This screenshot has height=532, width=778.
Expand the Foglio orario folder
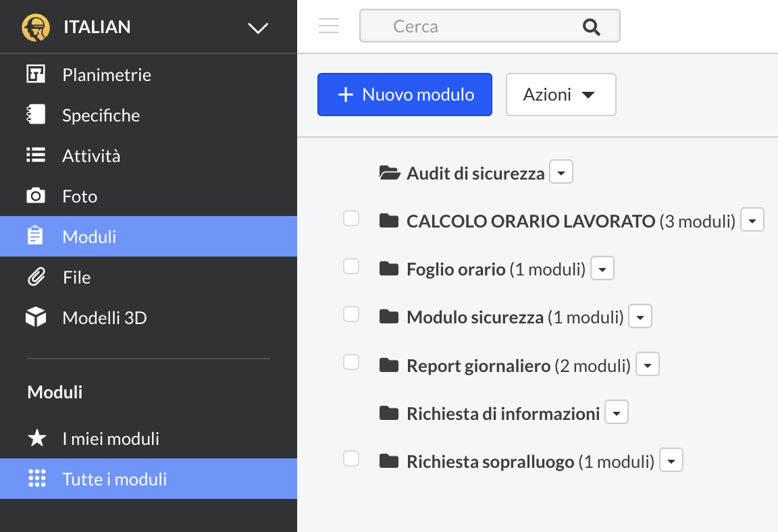(456, 269)
